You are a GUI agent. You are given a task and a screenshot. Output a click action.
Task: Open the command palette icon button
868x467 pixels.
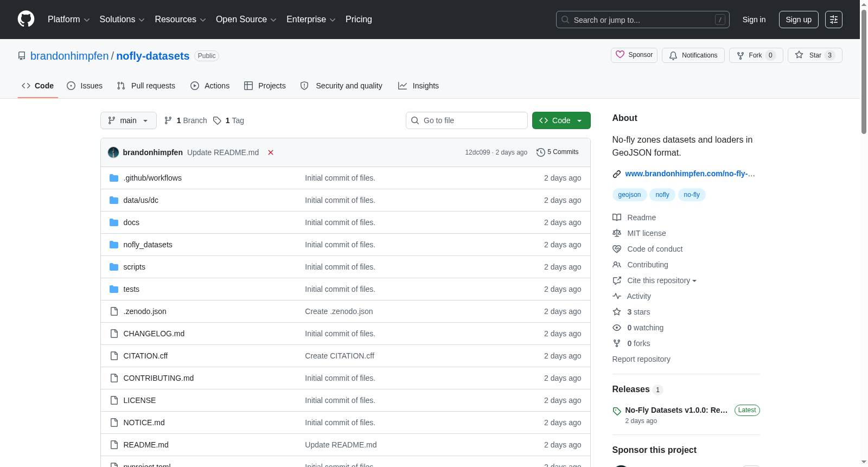834,20
